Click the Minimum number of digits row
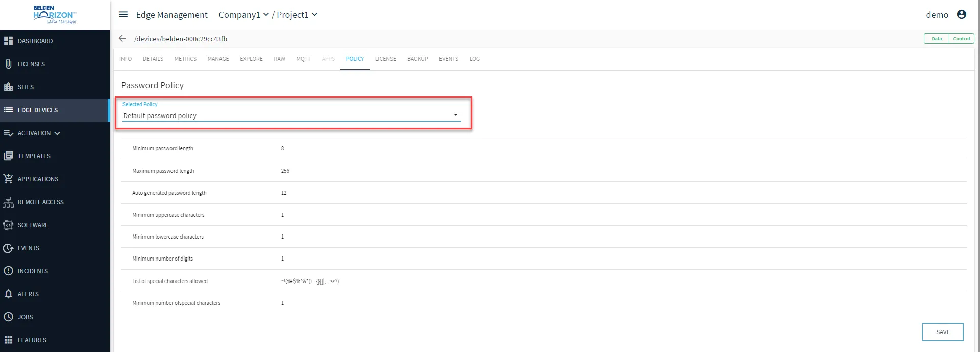This screenshot has height=352, width=980. point(544,259)
